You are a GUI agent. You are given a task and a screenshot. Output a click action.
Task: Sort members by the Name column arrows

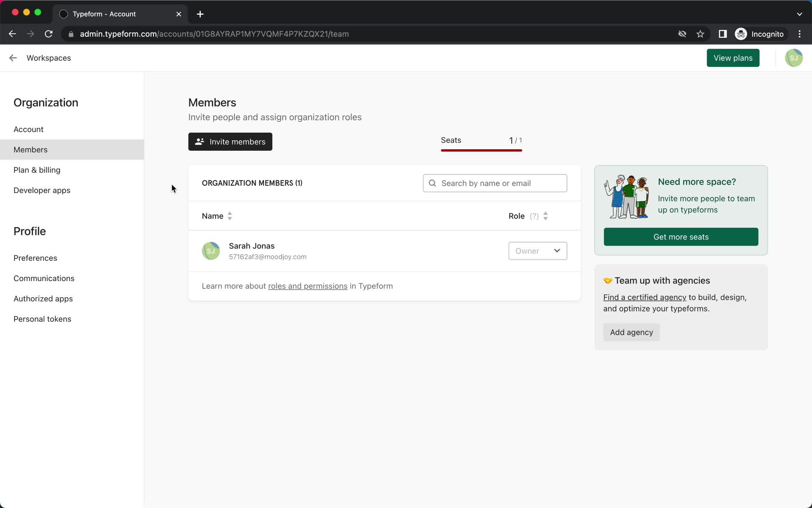click(230, 216)
